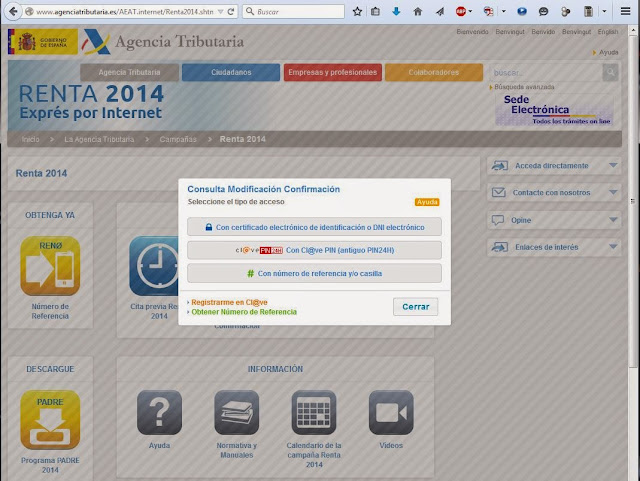Open the red Adblock Plus icon
Image resolution: width=640 pixels, height=481 pixels.
[460, 11]
